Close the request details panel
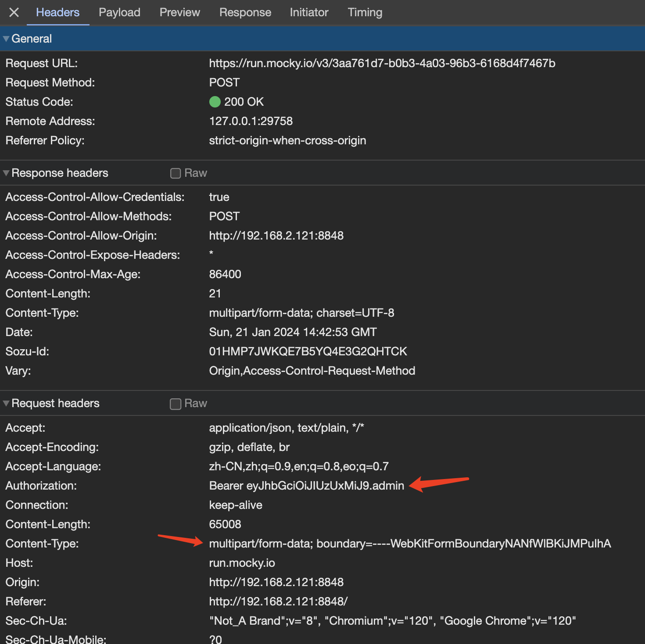 [x=14, y=12]
